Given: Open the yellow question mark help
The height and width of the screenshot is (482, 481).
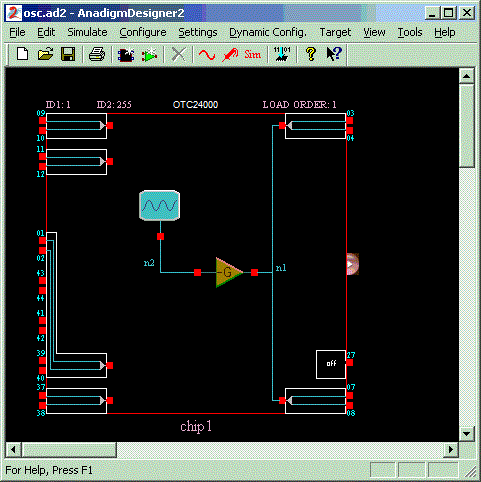Looking at the screenshot, I should pos(311,54).
